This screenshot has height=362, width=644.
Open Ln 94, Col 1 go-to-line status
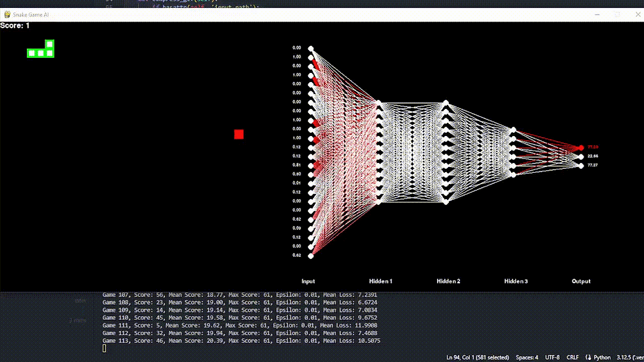477,357
